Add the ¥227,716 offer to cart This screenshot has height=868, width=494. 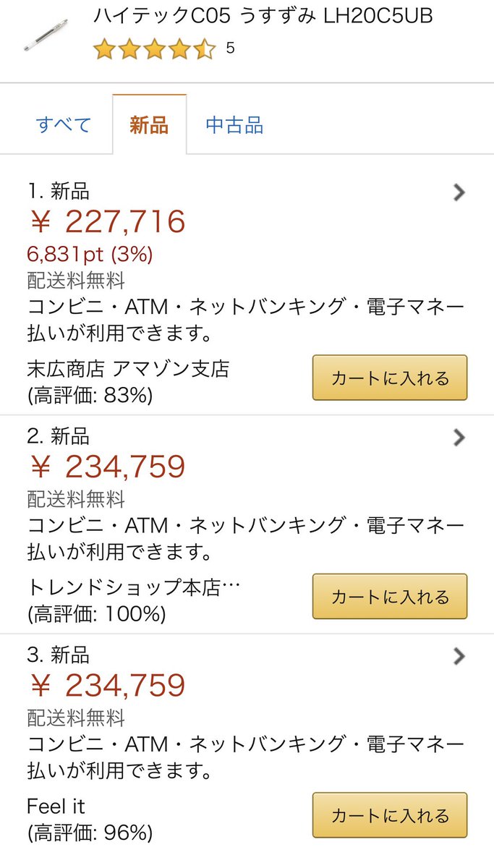[x=390, y=378]
